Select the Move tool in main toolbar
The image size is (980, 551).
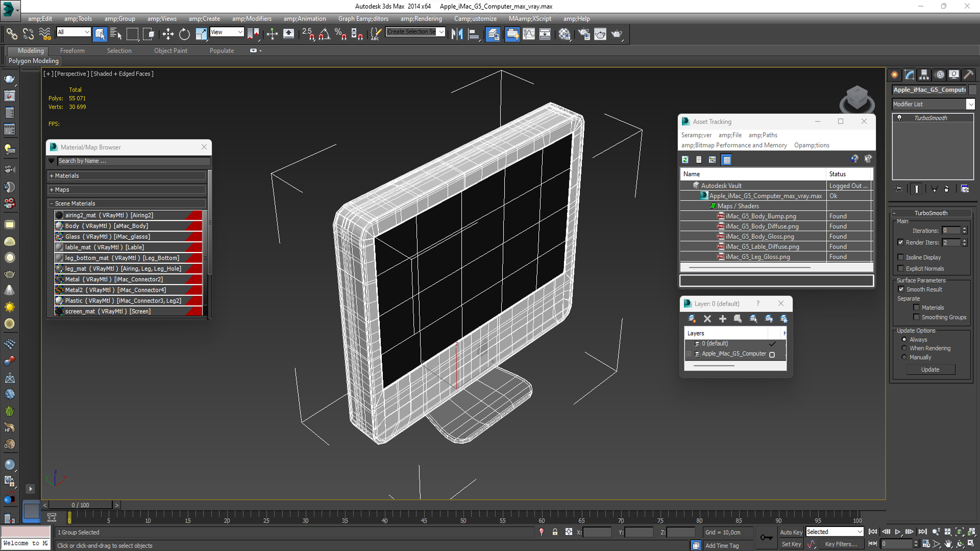[168, 34]
